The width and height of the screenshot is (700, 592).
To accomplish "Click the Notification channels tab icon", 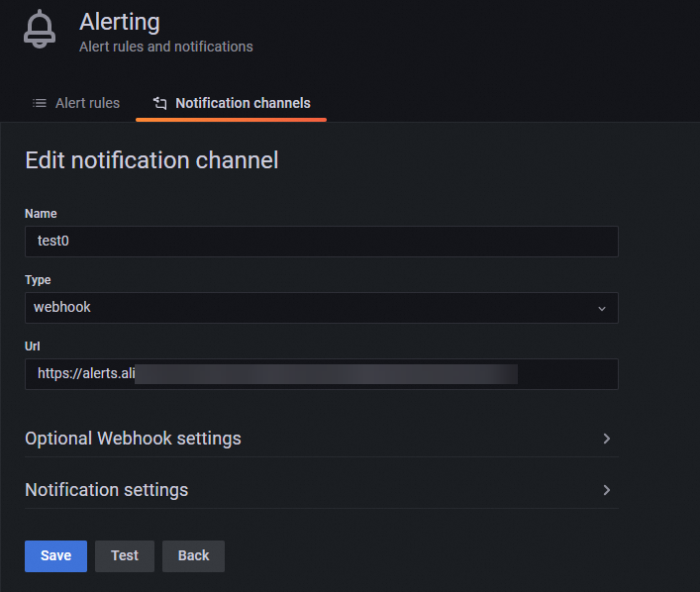I will click(160, 103).
